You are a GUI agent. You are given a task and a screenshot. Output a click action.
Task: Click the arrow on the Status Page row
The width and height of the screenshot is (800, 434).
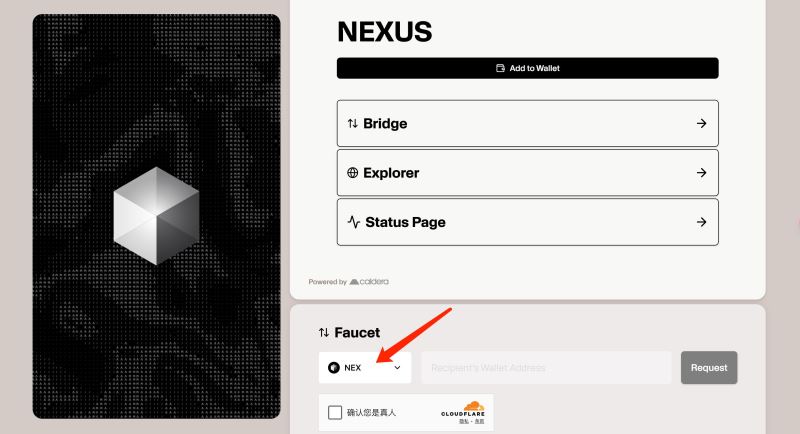pyautogui.click(x=702, y=222)
